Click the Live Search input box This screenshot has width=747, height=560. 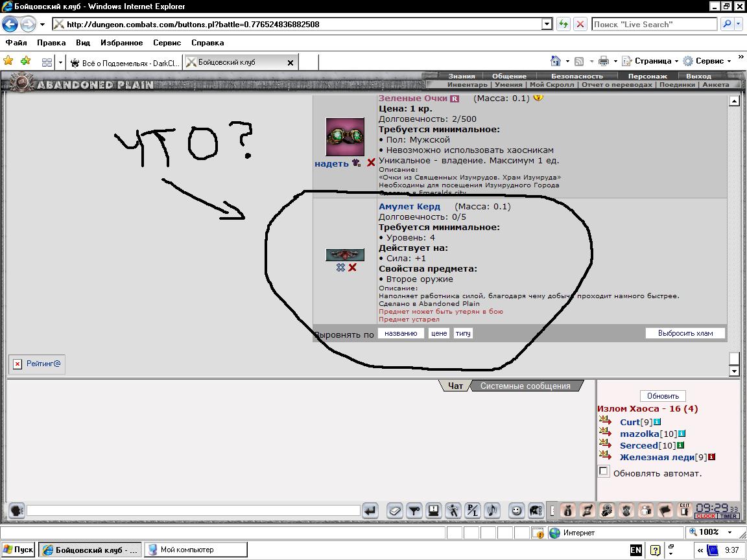click(654, 24)
